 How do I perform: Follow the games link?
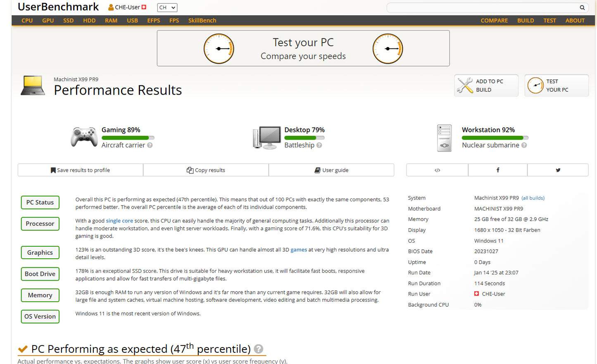pyautogui.click(x=299, y=250)
